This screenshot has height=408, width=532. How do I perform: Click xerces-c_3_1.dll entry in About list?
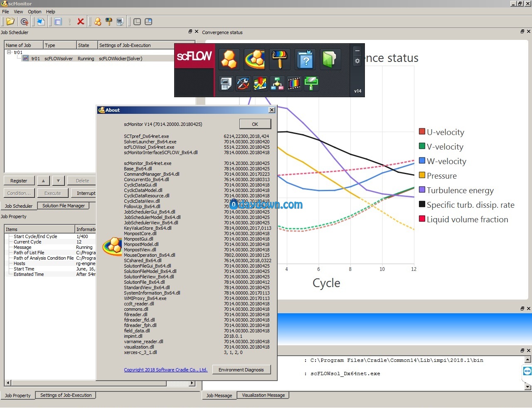click(x=140, y=352)
